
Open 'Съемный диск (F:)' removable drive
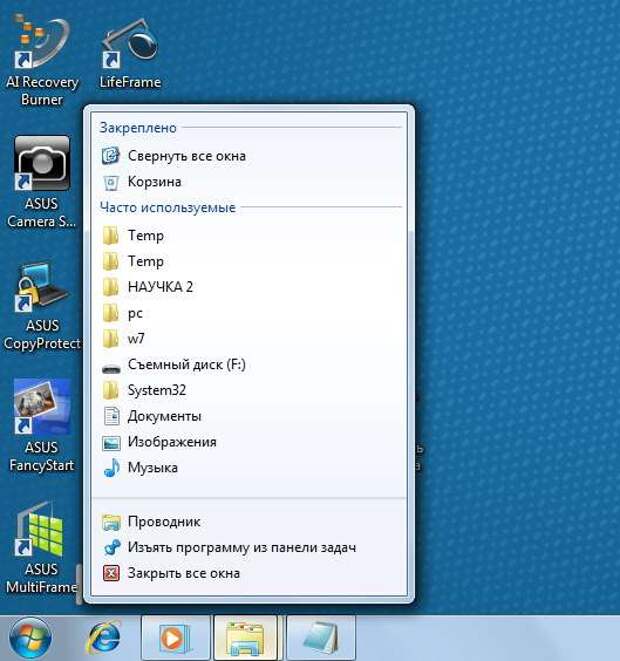click(x=186, y=365)
